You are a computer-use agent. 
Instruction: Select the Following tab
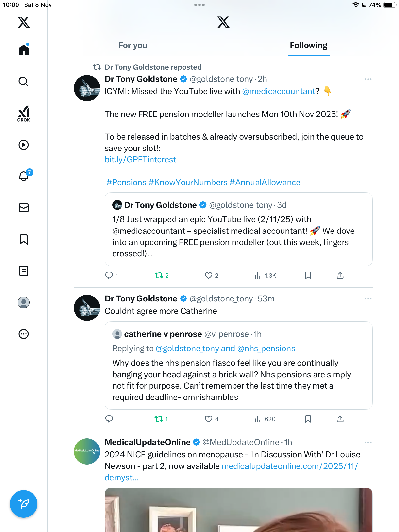click(x=308, y=45)
